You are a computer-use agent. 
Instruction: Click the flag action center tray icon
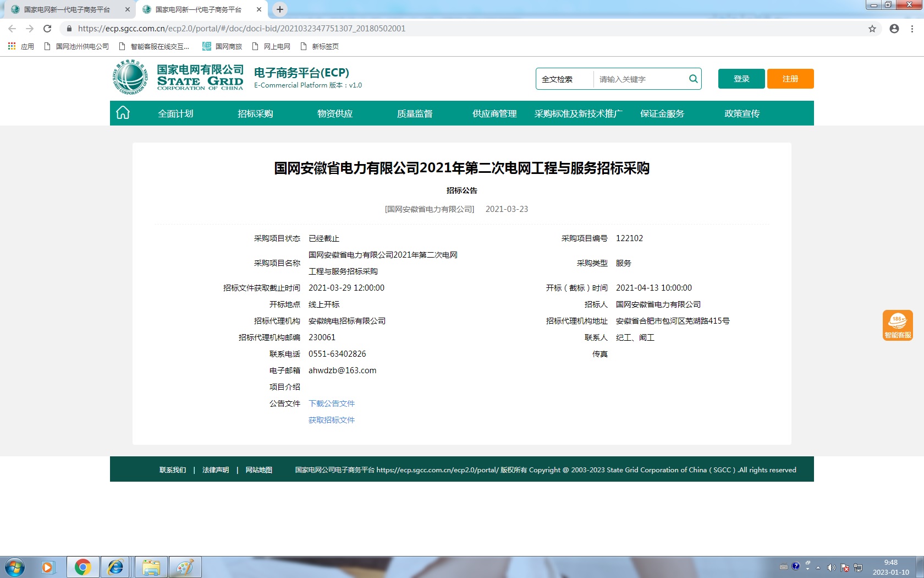point(845,568)
